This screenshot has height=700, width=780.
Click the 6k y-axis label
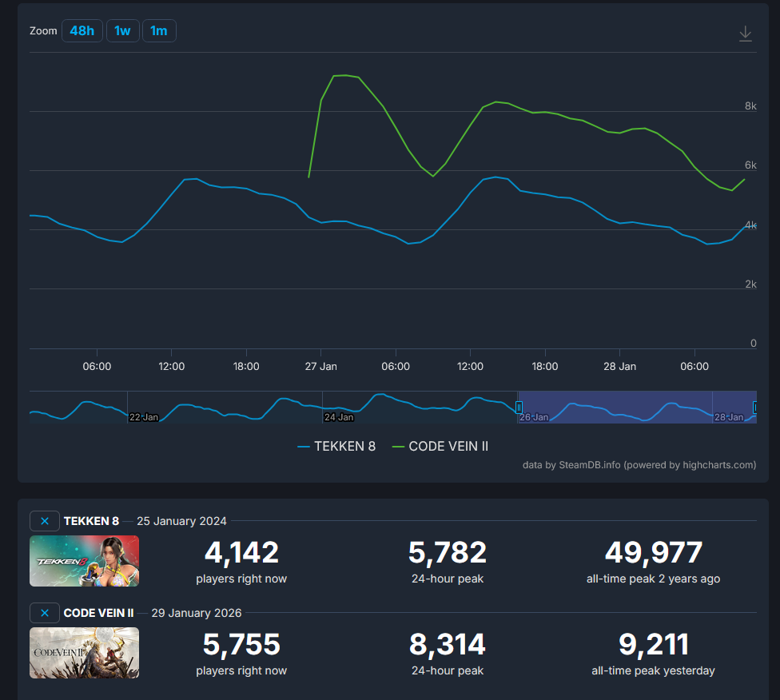[x=750, y=165]
